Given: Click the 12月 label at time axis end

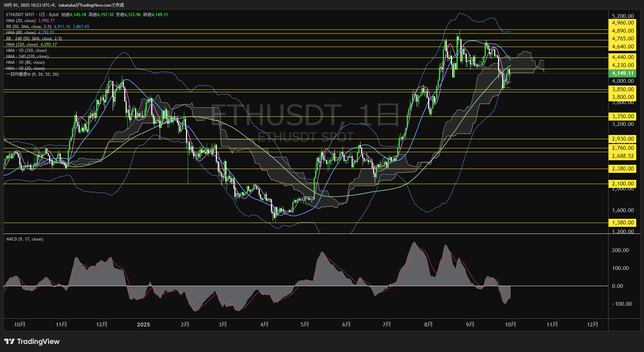Looking at the screenshot, I should [x=592, y=325].
